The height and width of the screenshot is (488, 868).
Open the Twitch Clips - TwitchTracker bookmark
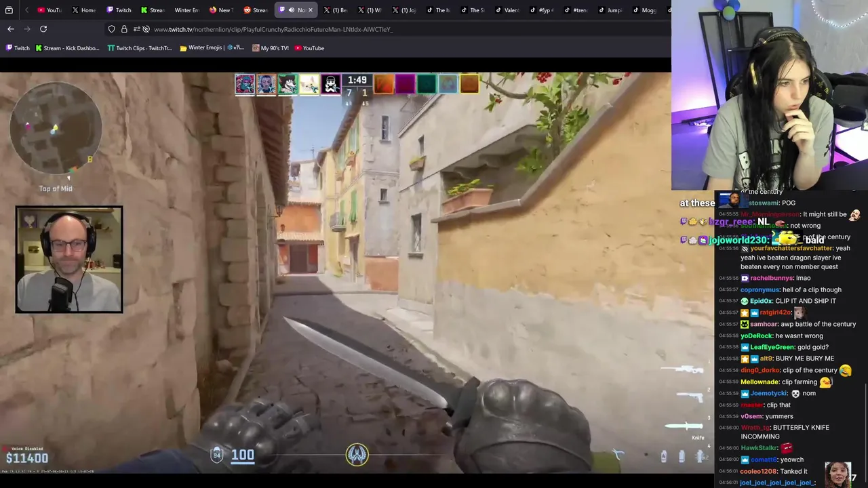point(140,48)
